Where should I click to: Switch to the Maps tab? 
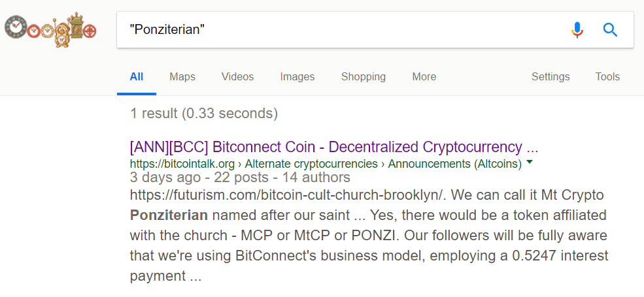tap(182, 77)
